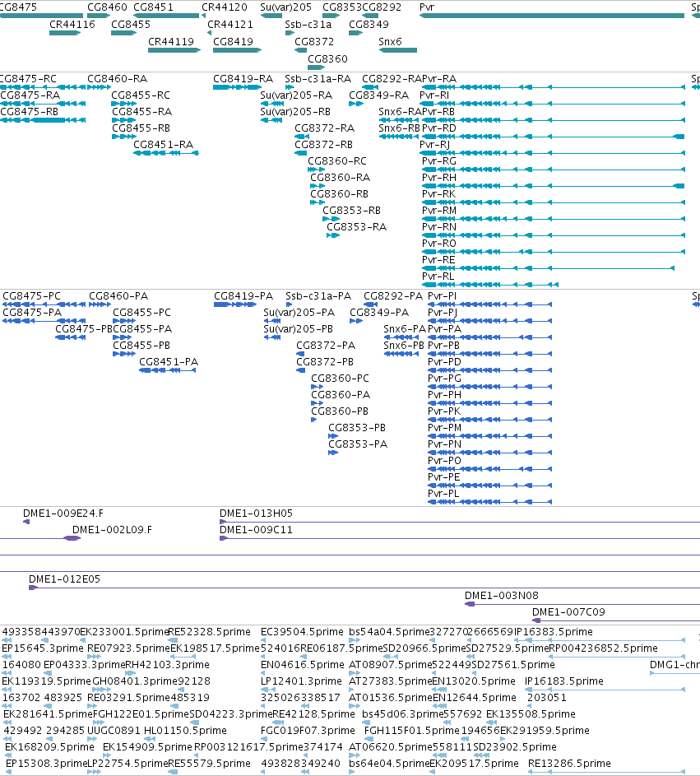Select transcript Pvr-RD
Viewport: 700px width, 776px height.
[553, 137]
